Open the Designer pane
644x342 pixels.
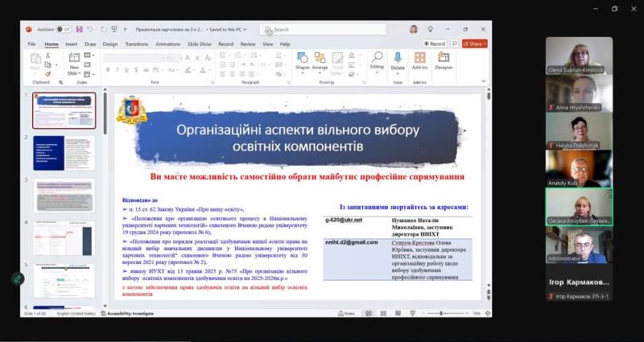(x=444, y=60)
